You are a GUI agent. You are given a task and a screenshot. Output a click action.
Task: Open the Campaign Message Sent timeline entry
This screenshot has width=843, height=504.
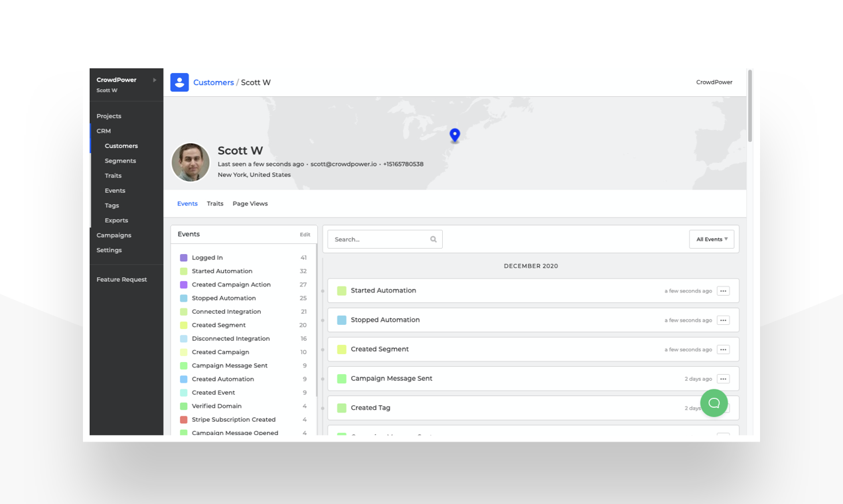point(533,379)
